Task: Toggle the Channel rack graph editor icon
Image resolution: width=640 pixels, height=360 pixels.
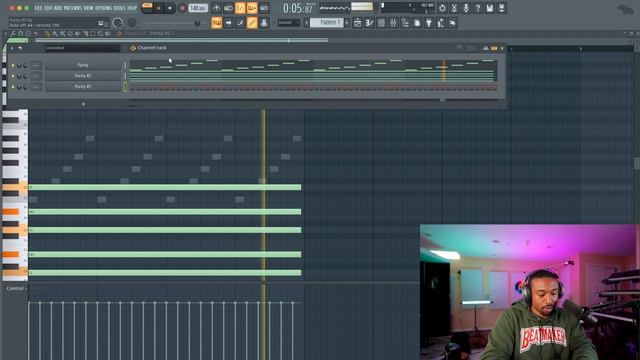Action: pyautogui.click(x=486, y=48)
